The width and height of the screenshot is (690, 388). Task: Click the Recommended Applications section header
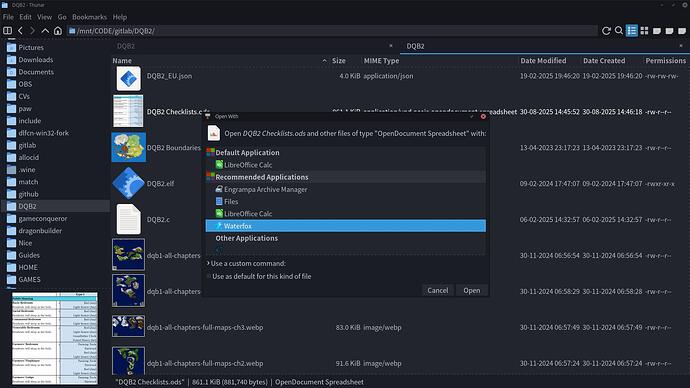261,177
